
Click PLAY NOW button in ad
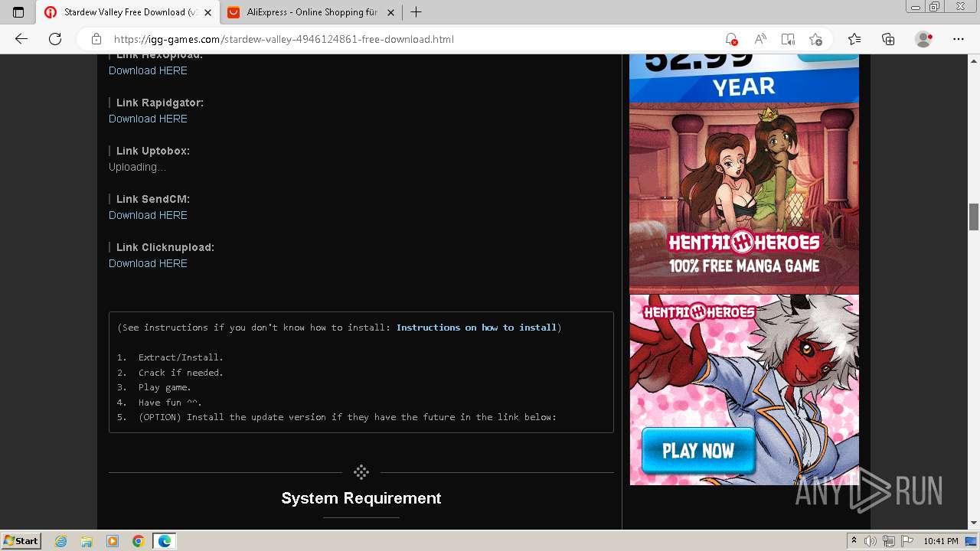(x=698, y=451)
